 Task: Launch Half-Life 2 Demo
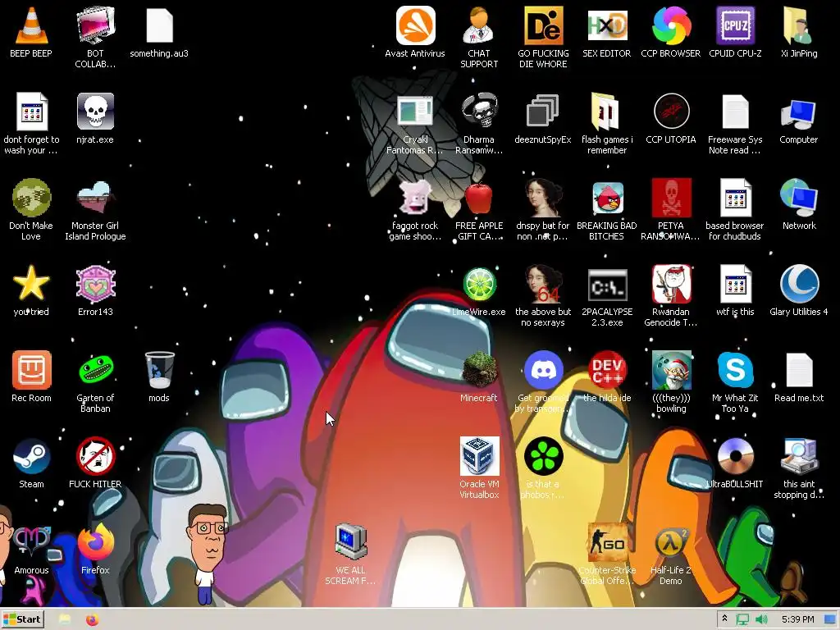[x=671, y=542]
